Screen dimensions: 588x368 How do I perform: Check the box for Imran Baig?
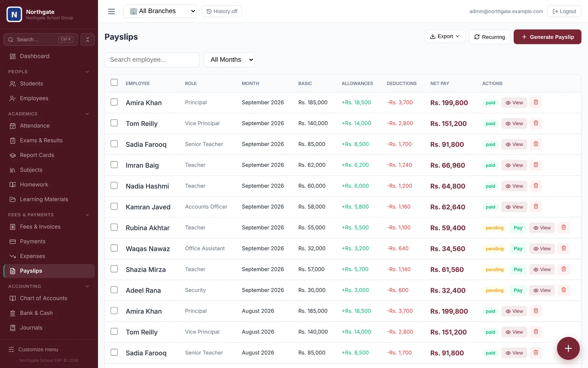(x=114, y=165)
